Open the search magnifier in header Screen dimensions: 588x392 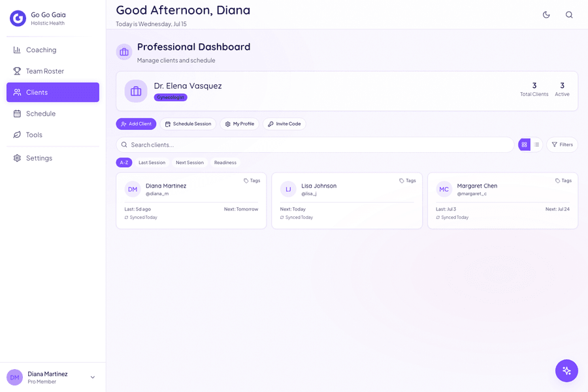(x=569, y=14)
